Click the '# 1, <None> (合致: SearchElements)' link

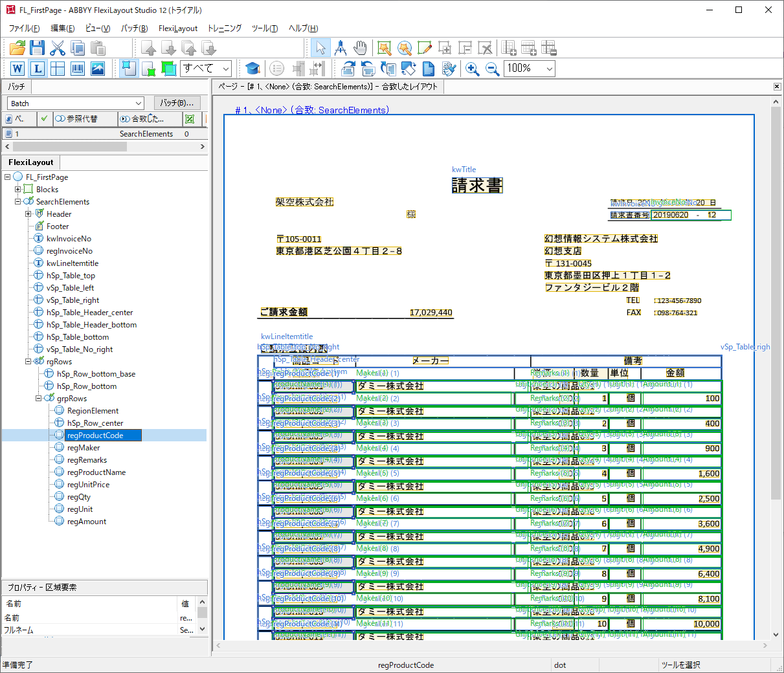pos(312,110)
